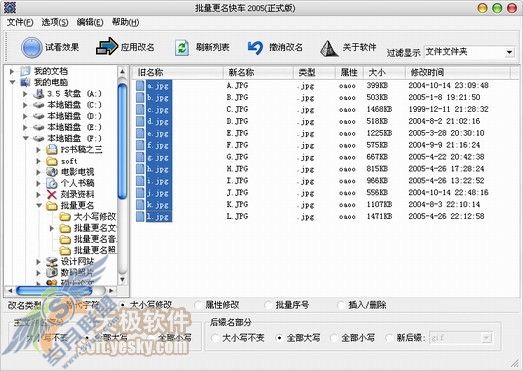Select the 本地磁盘 (E:) drive icon

click(x=39, y=127)
